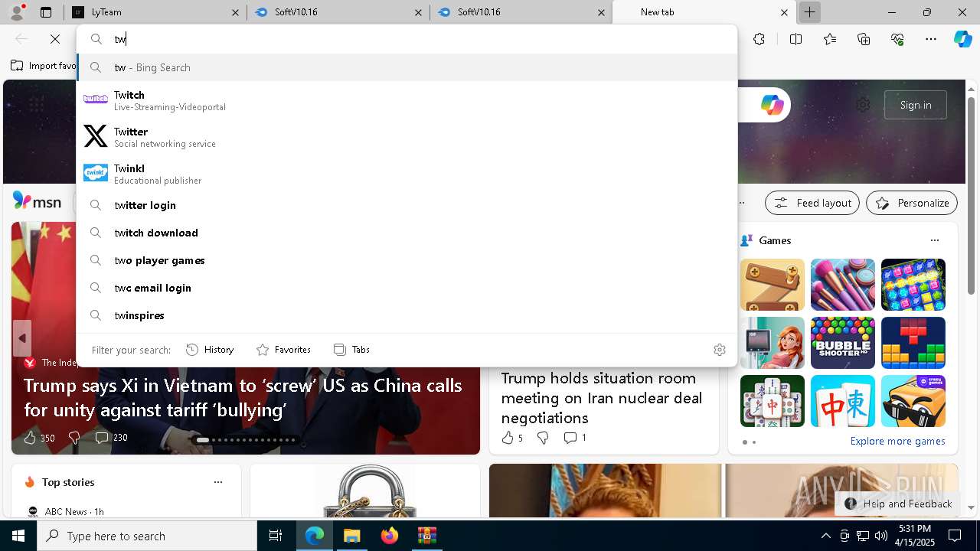The image size is (980, 551).
Task: Open comments on Xi Vietnam story
Action: [x=111, y=438]
